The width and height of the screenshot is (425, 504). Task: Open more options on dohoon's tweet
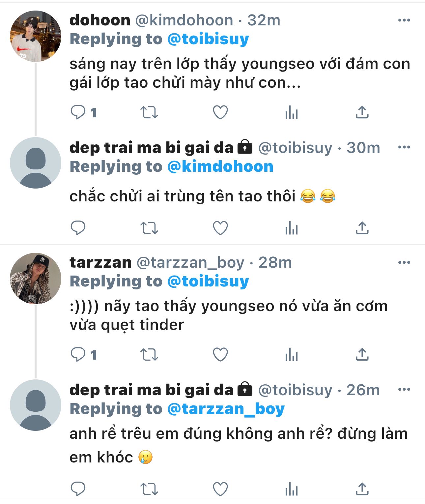[404, 20]
